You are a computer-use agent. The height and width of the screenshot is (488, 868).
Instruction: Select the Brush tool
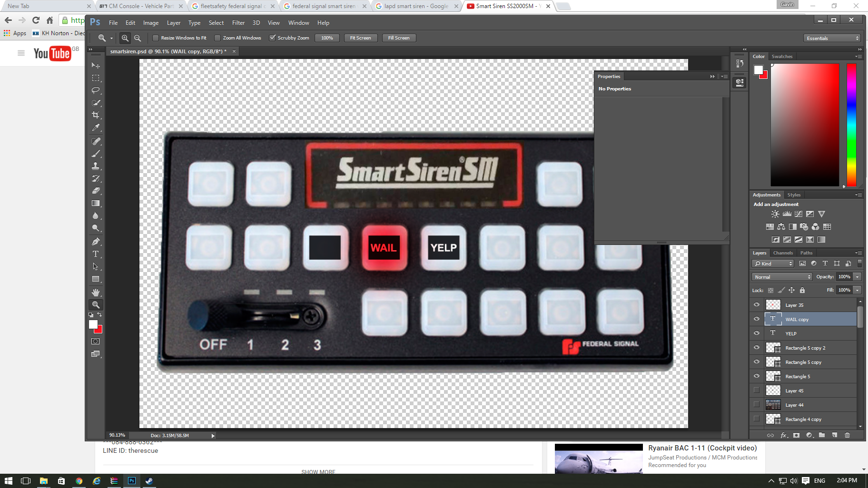point(96,154)
